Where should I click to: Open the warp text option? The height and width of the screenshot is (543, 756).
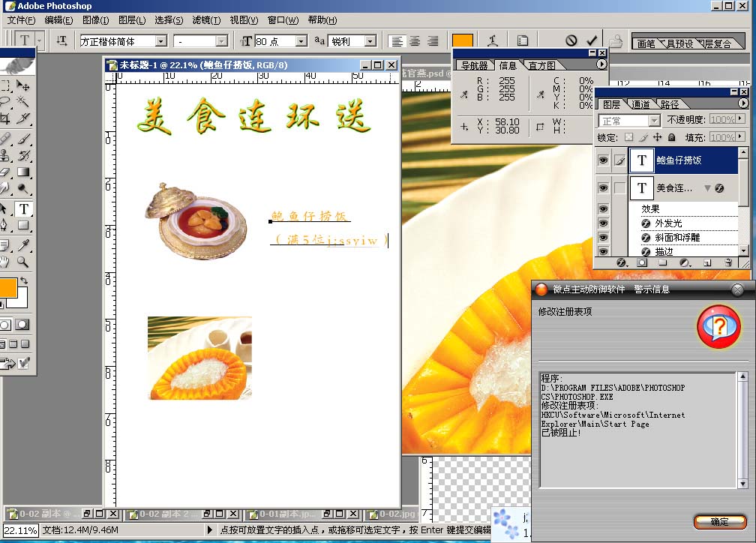493,40
